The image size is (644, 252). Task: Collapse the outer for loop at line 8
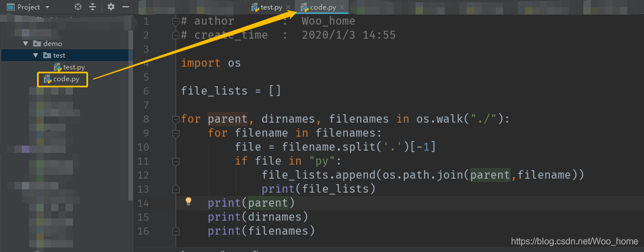176,119
